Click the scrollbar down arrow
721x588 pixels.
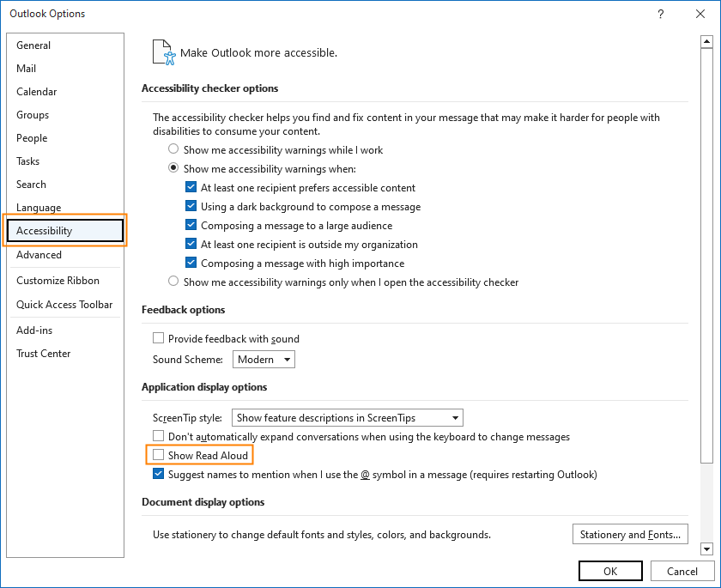pyautogui.click(x=706, y=549)
